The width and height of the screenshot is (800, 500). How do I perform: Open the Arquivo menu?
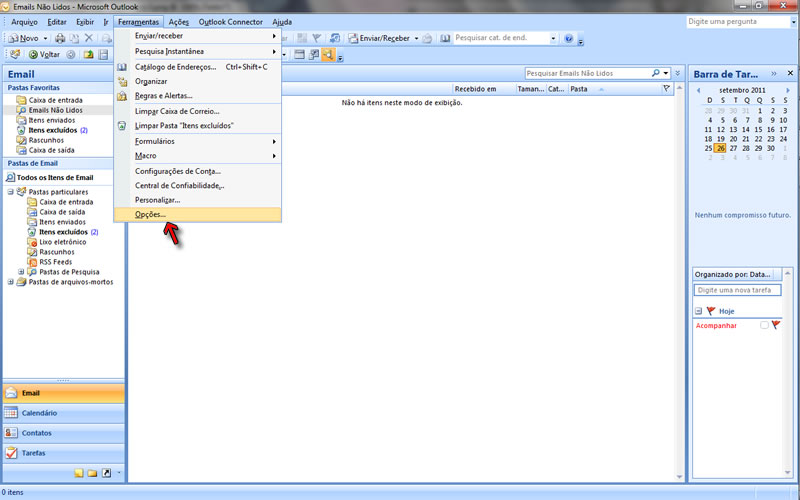(24, 22)
